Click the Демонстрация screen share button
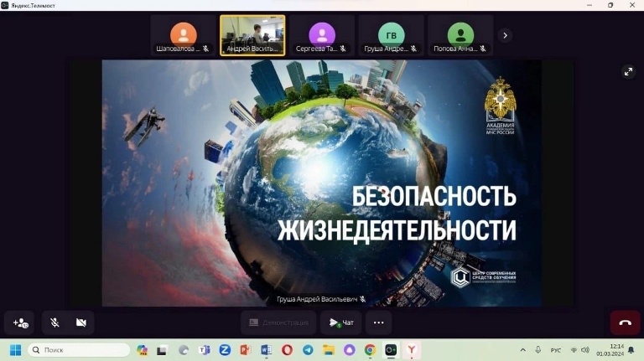This screenshot has height=361, width=644. pyautogui.click(x=278, y=322)
